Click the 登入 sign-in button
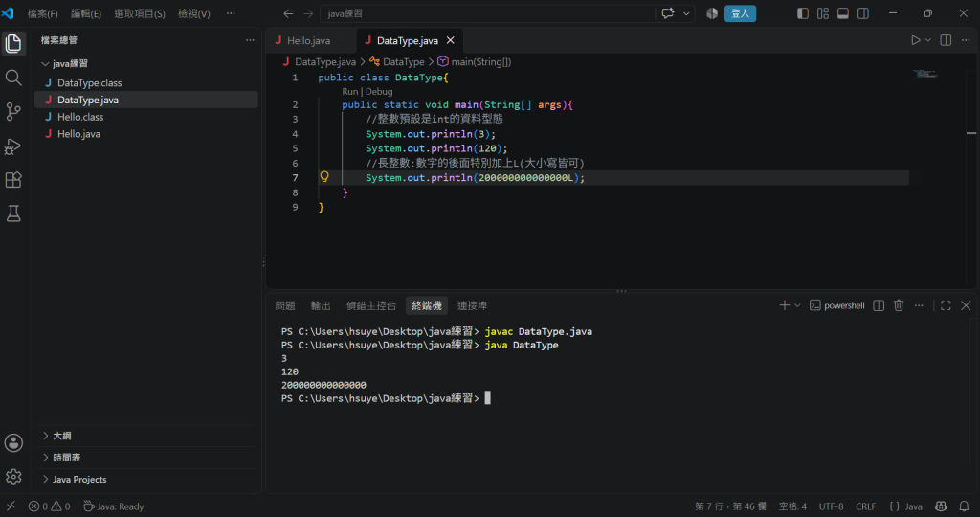Image resolution: width=980 pixels, height=517 pixels. [x=740, y=13]
